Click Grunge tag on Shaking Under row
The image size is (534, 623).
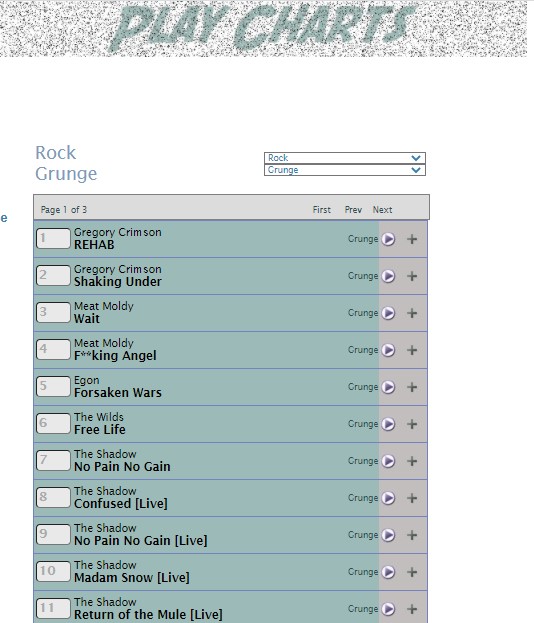pyautogui.click(x=363, y=276)
